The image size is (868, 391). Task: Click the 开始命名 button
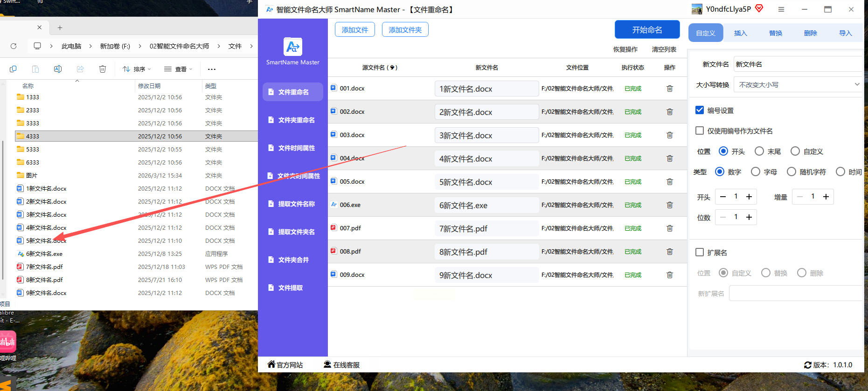pos(647,30)
